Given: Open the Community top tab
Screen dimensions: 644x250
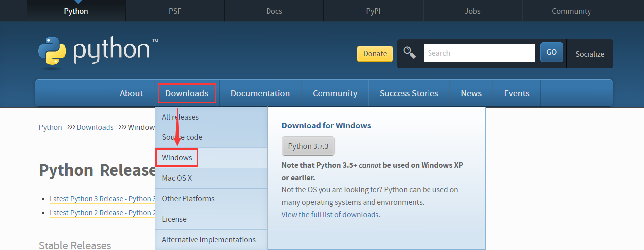Looking at the screenshot, I should coord(571,11).
